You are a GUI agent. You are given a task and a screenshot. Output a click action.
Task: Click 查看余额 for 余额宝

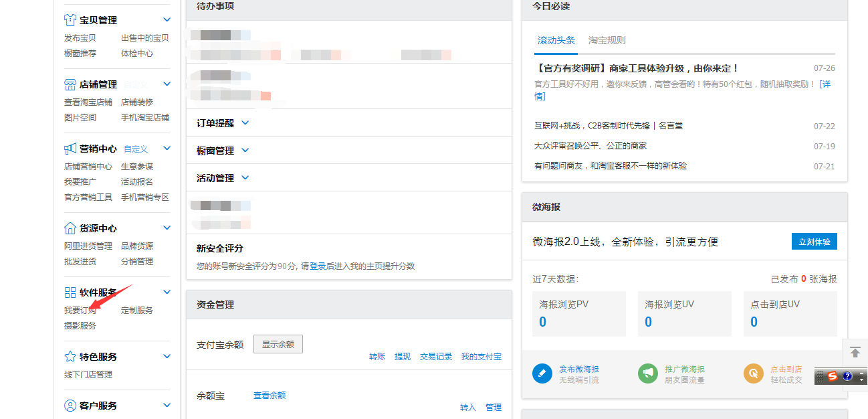coord(269,396)
